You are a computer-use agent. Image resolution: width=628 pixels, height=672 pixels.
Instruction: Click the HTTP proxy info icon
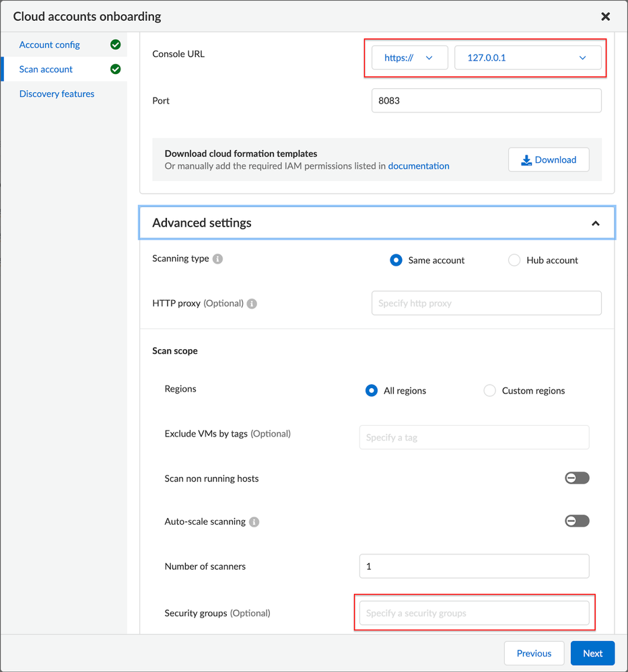point(252,304)
